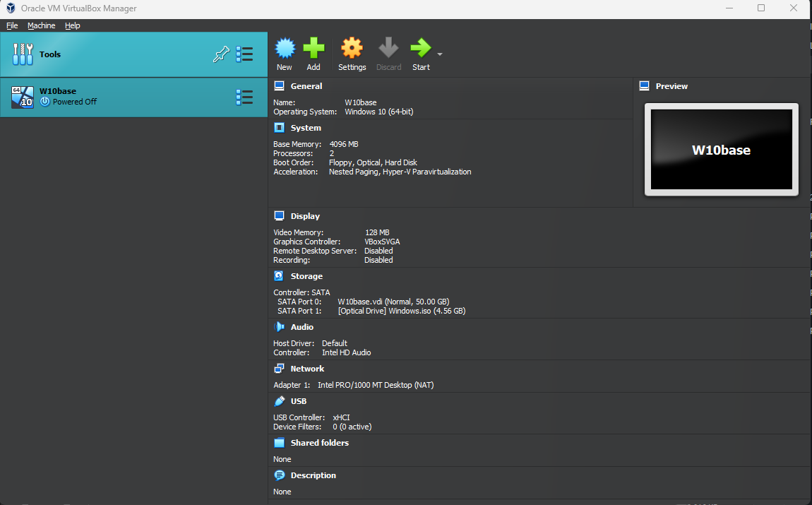Open the W10base machine menu icon

pyautogui.click(x=244, y=97)
